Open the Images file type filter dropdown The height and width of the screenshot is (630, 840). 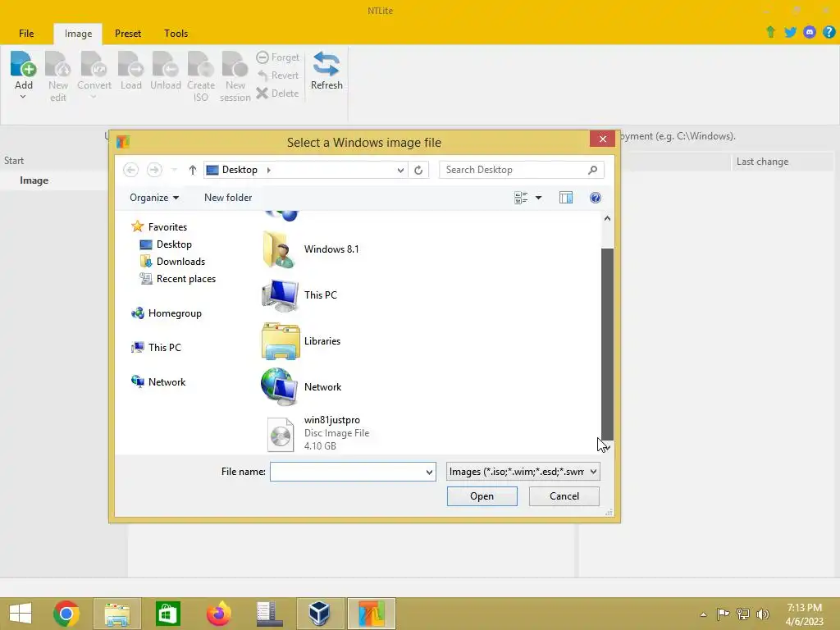(x=523, y=472)
